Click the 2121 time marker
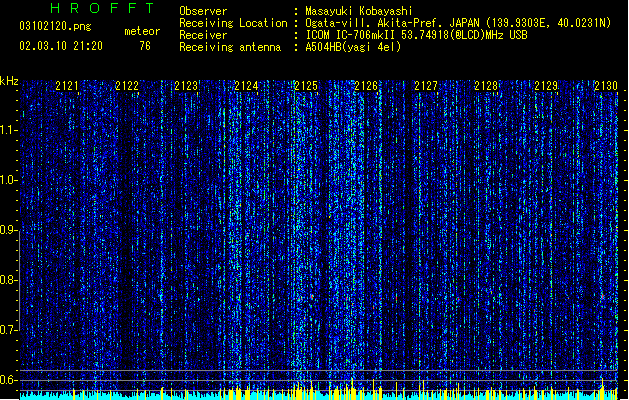This screenshot has width=629, height=400. coord(67,86)
